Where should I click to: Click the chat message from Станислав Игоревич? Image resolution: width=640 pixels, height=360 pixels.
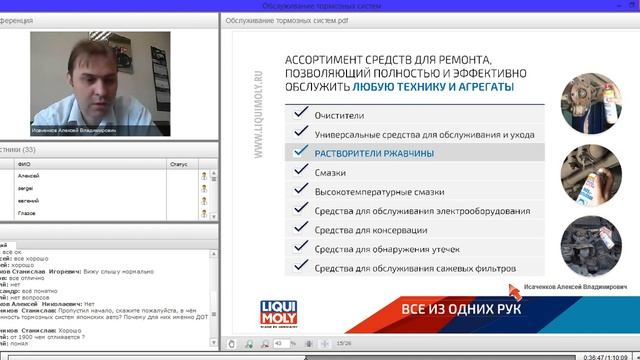tap(77, 271)
